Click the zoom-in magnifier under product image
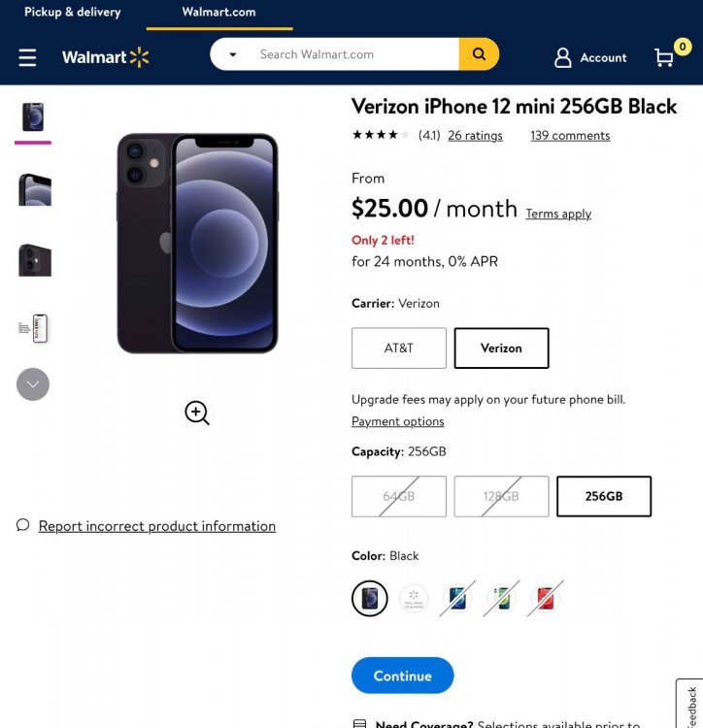Image resolution: width=703 pixels, height=728 pixels. coord(197,414)
